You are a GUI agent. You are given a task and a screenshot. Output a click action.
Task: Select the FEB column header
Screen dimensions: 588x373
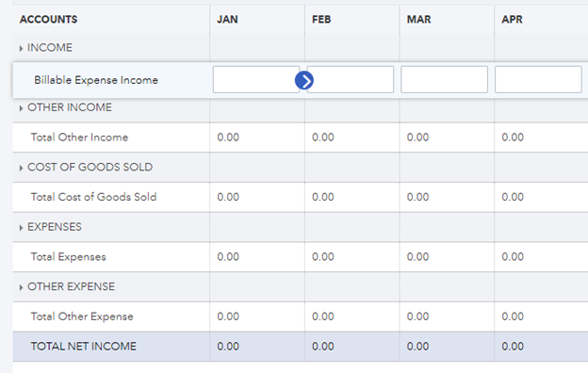321,20
